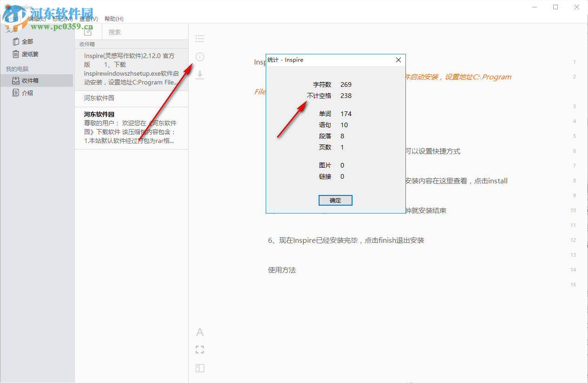Click the new note compose icon

tap(88, 32)
